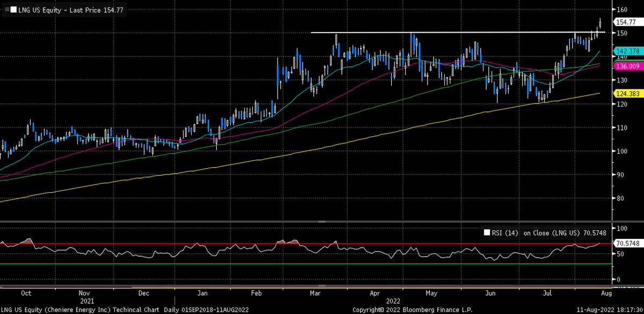Click the white swatch beside LNG US Equity
This screenshot has height=314, width=644.
tap(12, 11)
